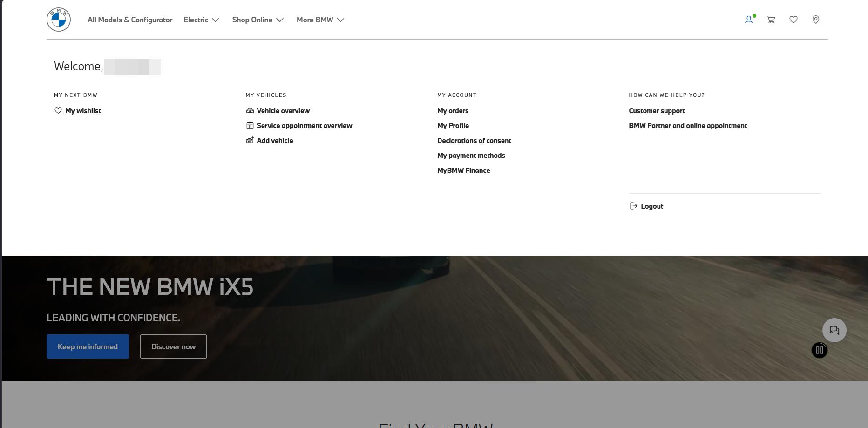Expand the Shop Online dropdown

(x=258, y=20)
